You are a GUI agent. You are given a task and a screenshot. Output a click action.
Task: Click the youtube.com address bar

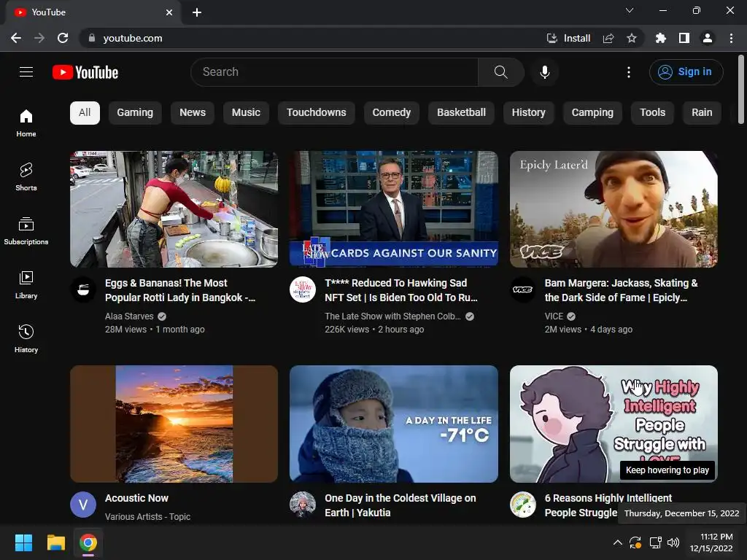309,38
